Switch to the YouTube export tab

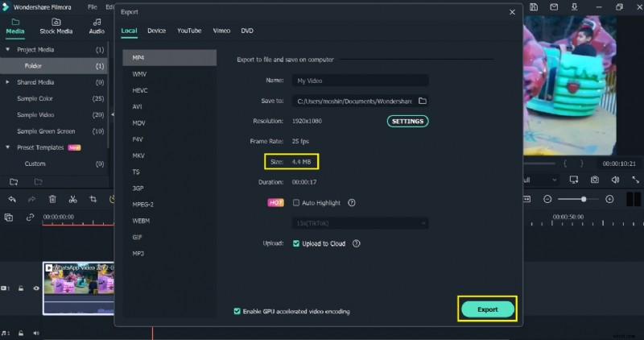point(189,31)
